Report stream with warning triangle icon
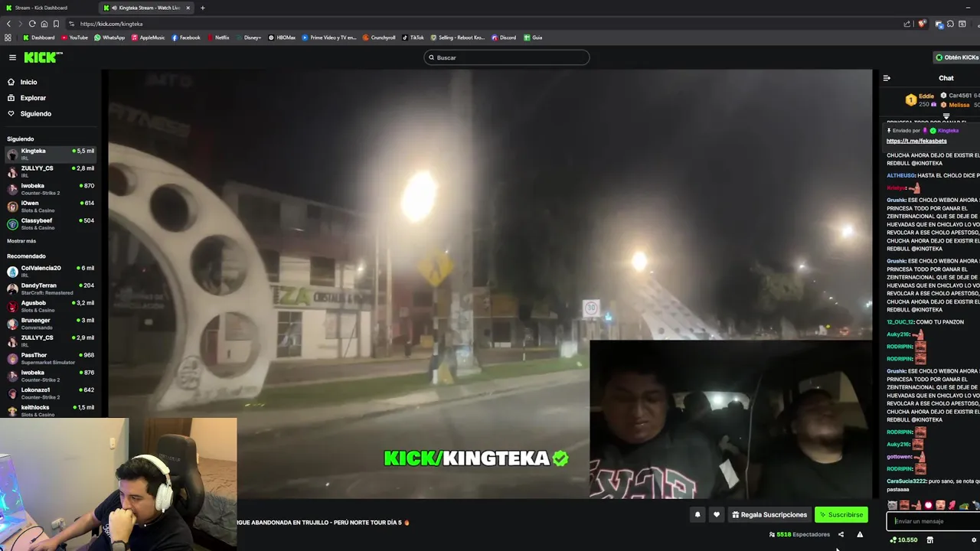The width and height of the screenshot is (980, 551). click(x=860, y=535)
